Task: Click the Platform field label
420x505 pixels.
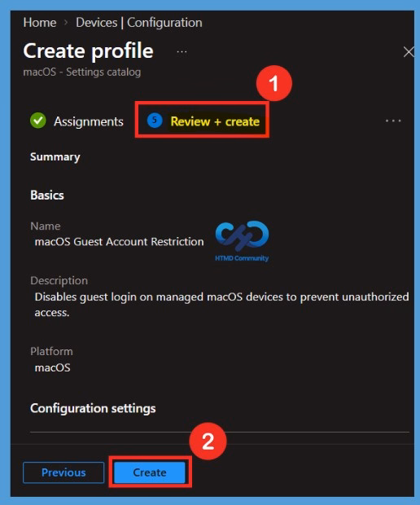Action: (x=51, y=351)
